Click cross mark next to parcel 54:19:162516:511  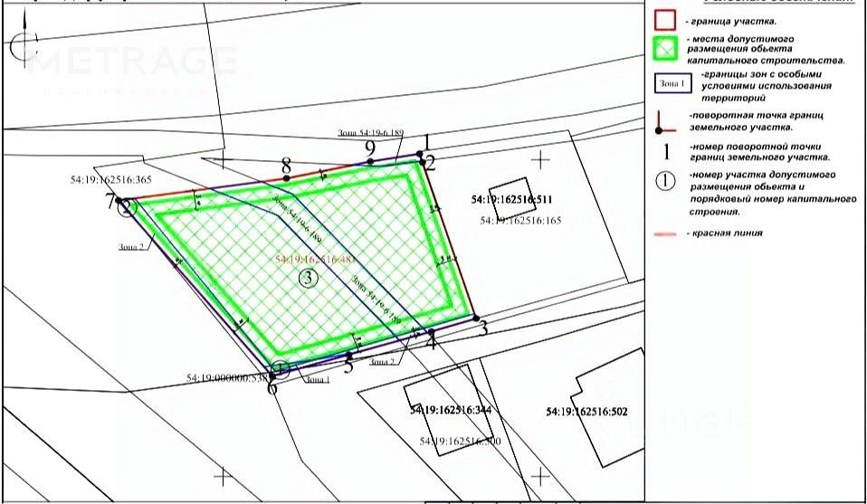click(540, 161)
